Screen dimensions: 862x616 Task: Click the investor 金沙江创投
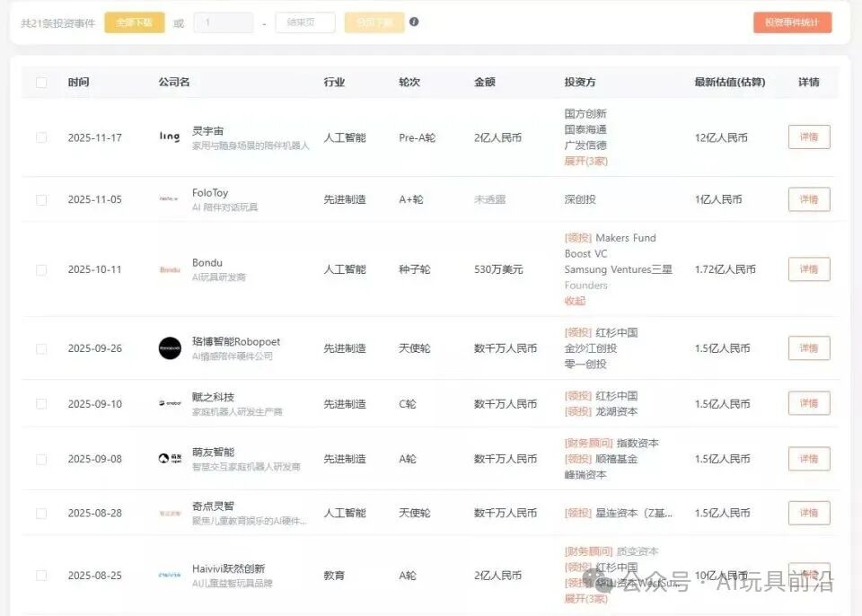tap(591, 348)
